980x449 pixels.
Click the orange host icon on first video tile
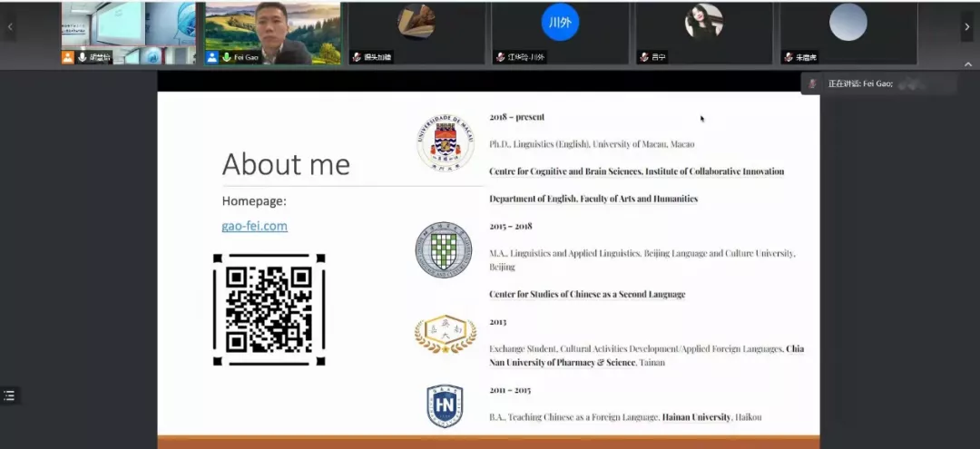(68, 57)
